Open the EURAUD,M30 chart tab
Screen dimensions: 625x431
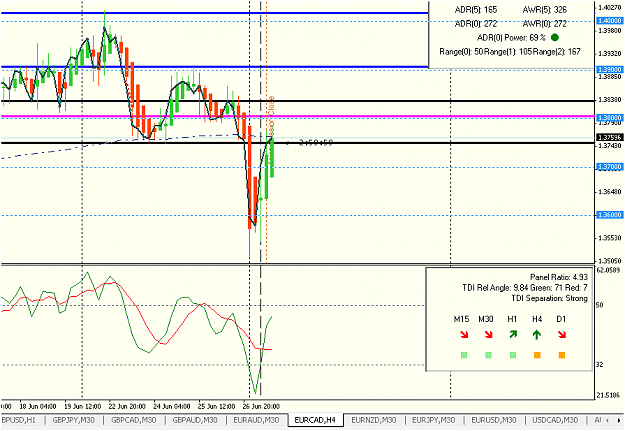pos(256,420)
